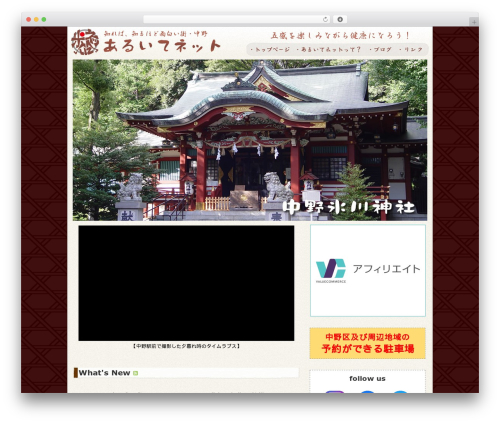The height and width of the screenshot is (423, 500).
Task: Play the black timelapse video
Action: [186, 283]
